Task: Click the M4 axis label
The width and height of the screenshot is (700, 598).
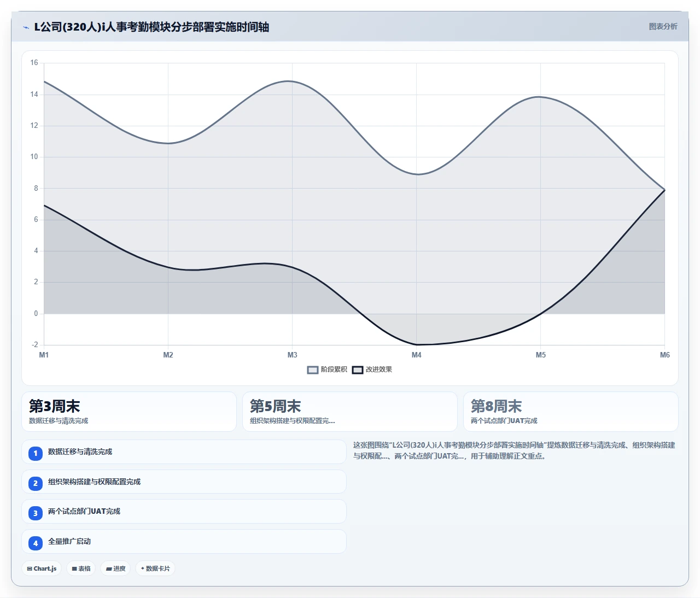Action: (x=416, y=355)
